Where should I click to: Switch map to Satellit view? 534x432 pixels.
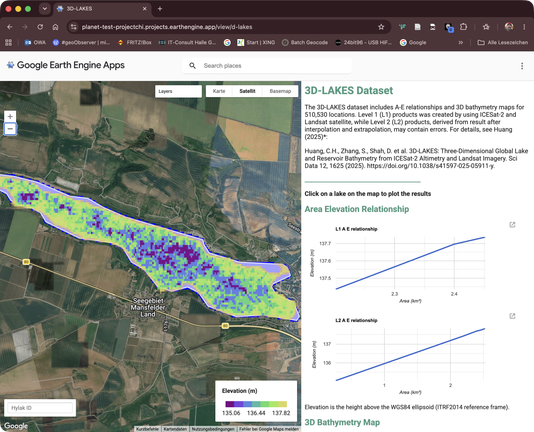pyautogui.click(x=247, y=91)
